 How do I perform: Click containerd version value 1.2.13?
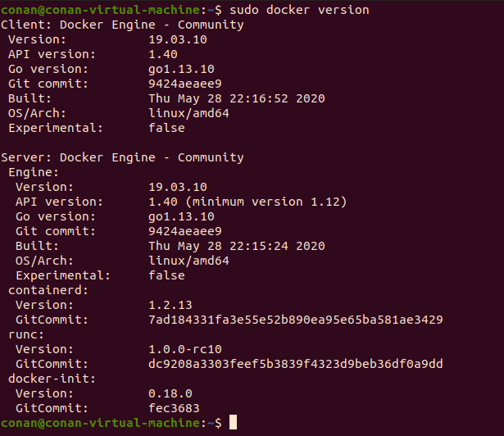pyautogui.click(x=170, y=305)
